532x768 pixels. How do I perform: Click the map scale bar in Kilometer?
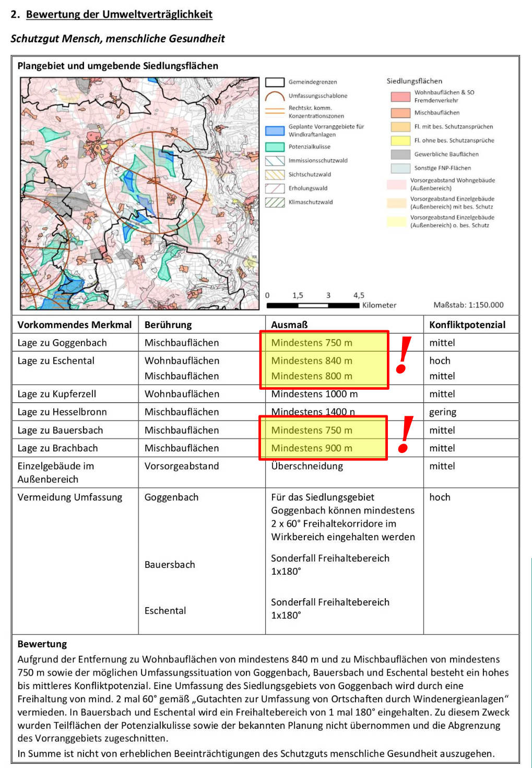click(x=313, y=305)
